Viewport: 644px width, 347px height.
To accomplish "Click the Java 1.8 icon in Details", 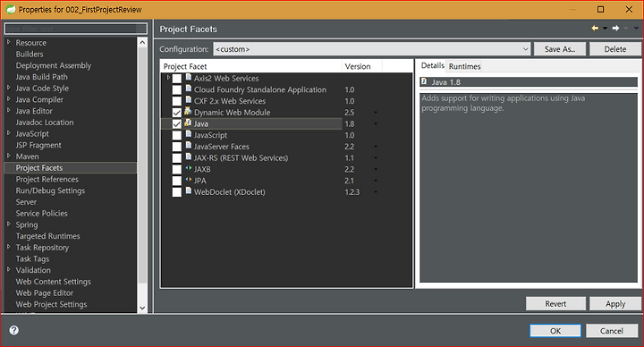I will tap(424, 81).
